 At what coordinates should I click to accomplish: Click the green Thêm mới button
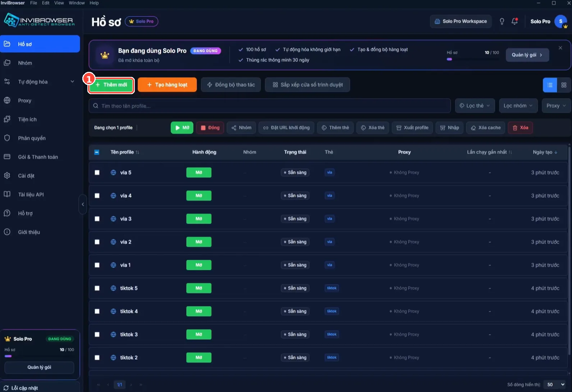coord(111,85)
